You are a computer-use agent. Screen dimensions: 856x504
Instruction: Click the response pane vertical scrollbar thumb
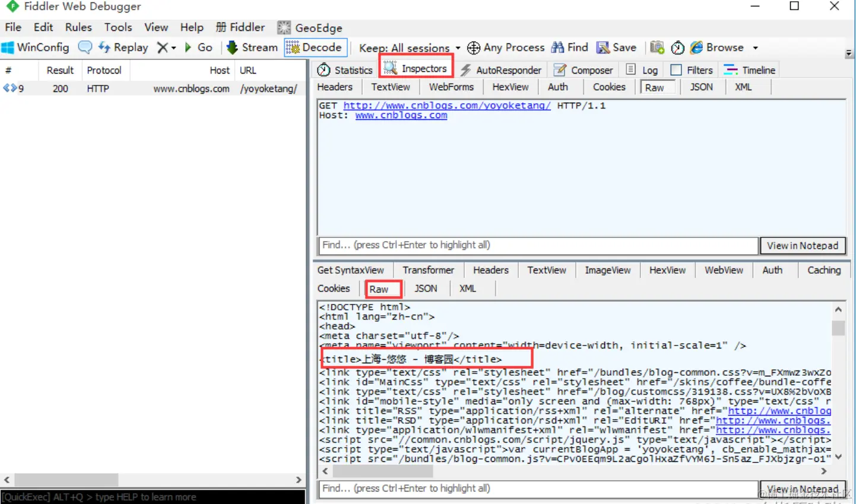[838, 328]
